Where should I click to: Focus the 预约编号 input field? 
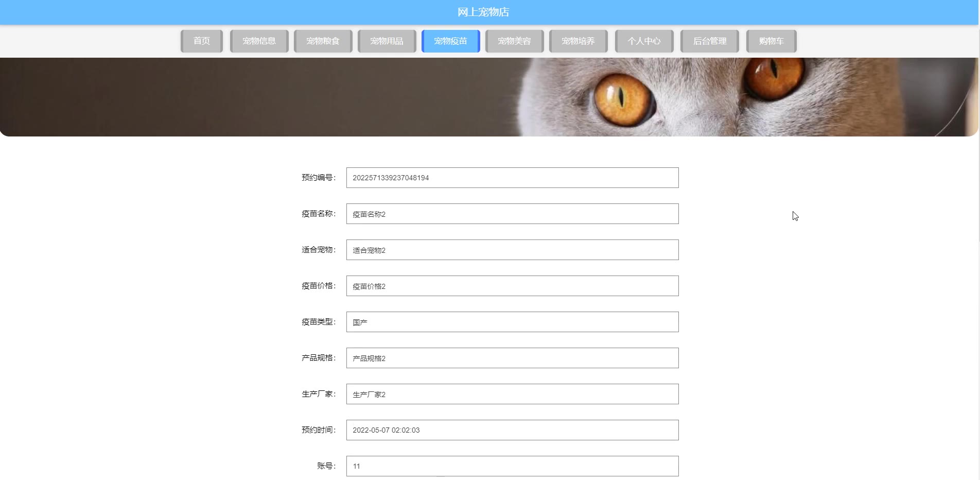coord(512,178)
